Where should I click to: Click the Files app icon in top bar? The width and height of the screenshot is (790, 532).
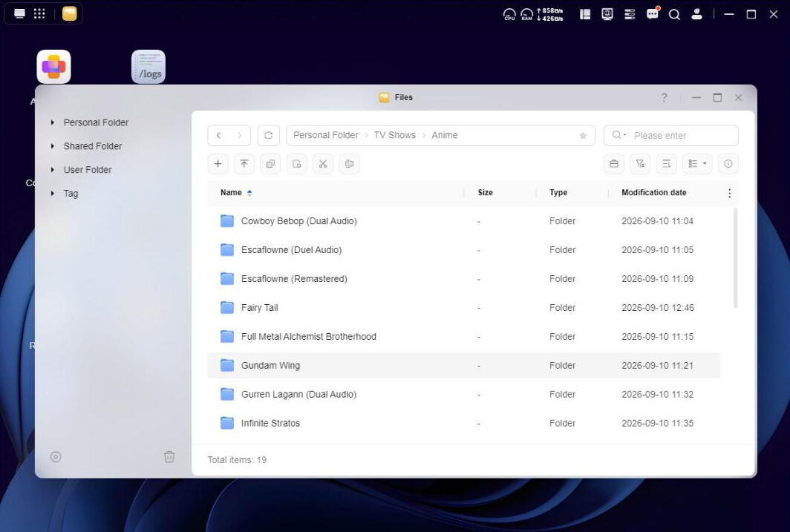[x=70, y=13]
